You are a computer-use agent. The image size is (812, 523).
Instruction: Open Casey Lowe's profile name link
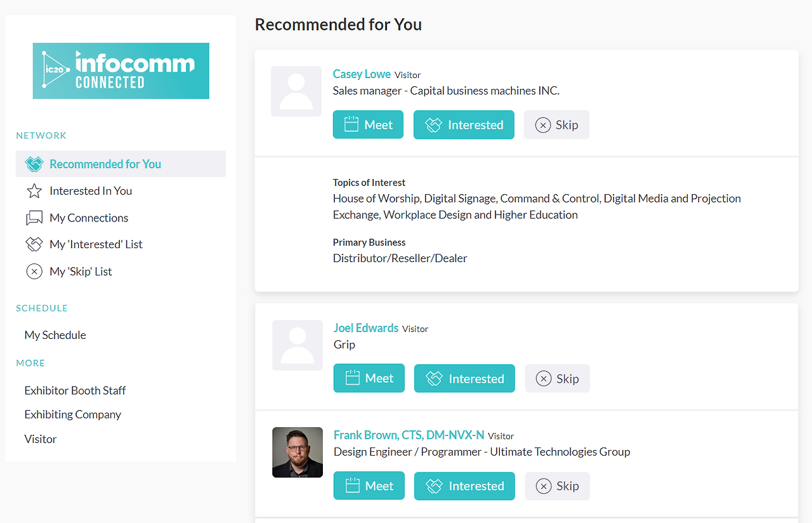click(x=362, y=74)
